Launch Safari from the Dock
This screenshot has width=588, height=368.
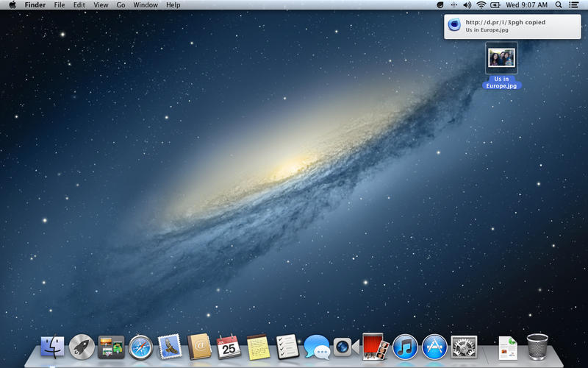[140, 346]
